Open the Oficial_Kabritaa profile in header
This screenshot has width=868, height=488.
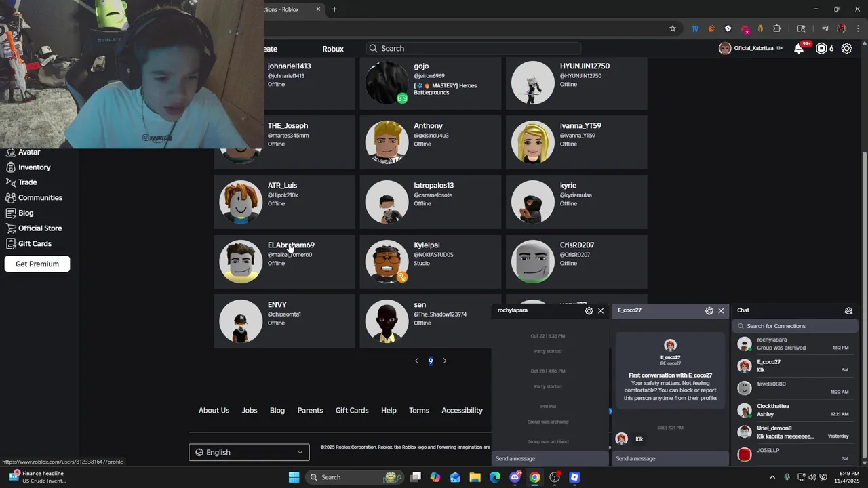[751, 49]
